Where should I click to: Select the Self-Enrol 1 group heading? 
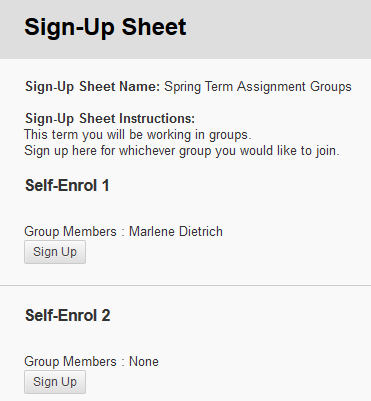pyautogui.click(x=67, y=185)
